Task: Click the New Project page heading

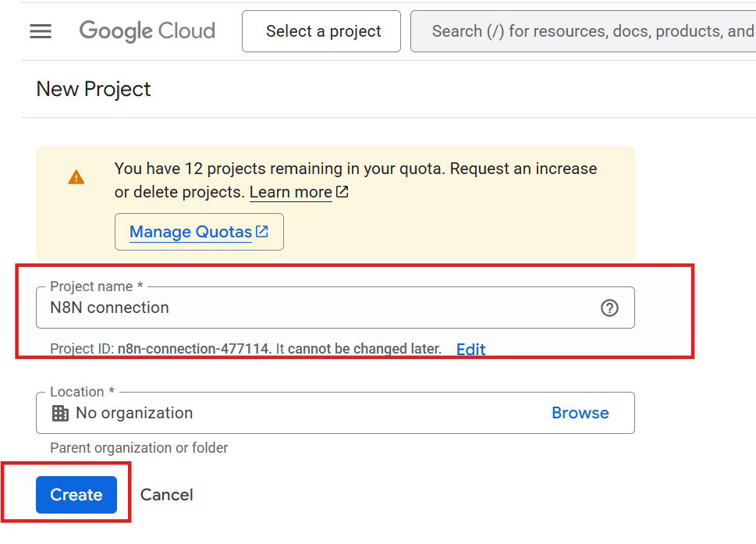Action: [x=94, y=89]
